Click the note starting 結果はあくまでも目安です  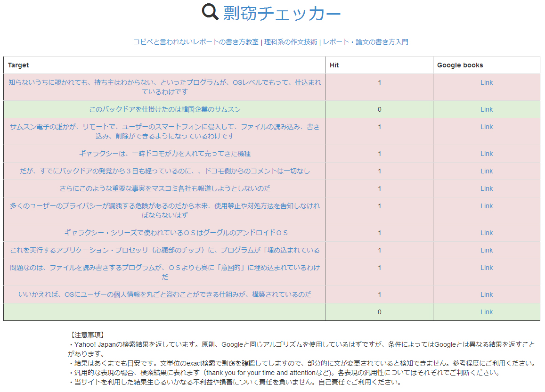click(303, 363)
